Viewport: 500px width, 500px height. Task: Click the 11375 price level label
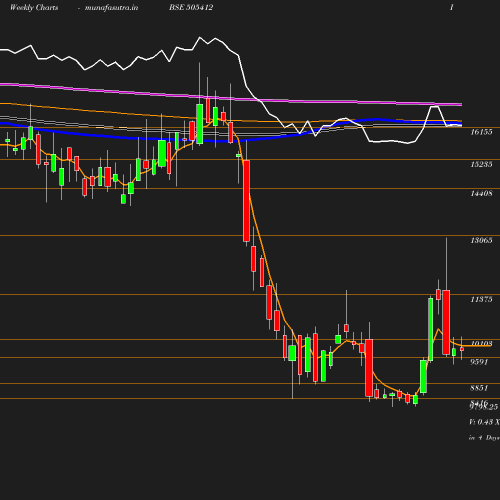481,299
